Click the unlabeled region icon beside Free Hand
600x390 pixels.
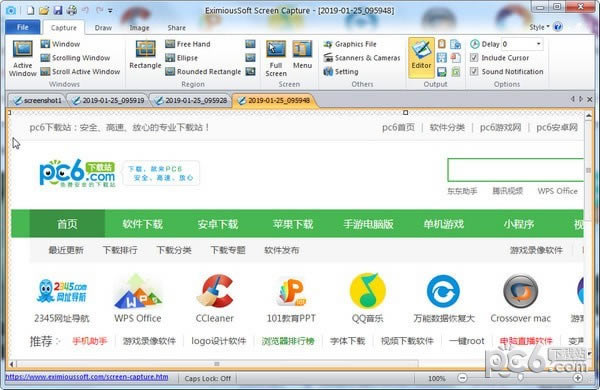pyautogui.click(x=250, y=44)
